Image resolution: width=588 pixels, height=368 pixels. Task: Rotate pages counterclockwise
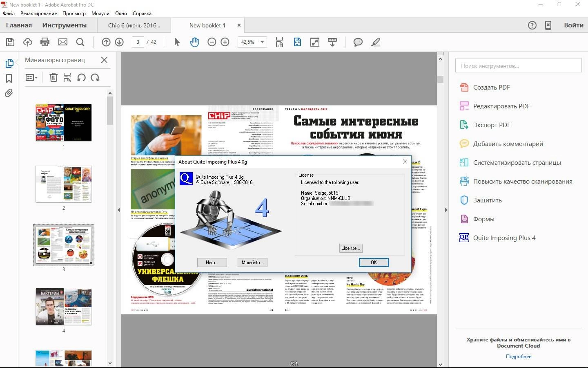point(81,77)
